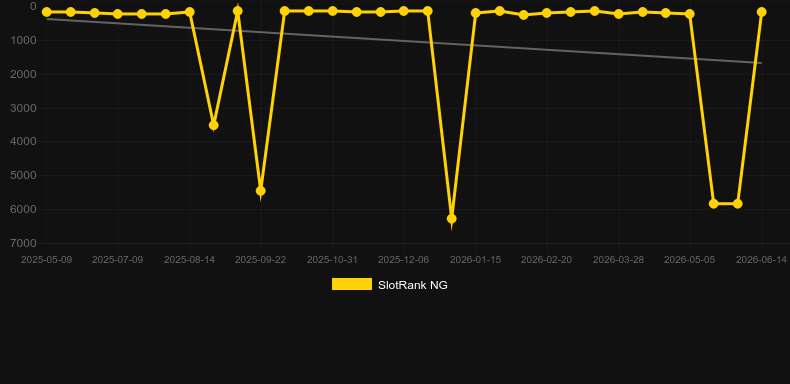The image size is (790, 384).
Task: Click the 7000 y-axis label
Action: tap(23, 243)
